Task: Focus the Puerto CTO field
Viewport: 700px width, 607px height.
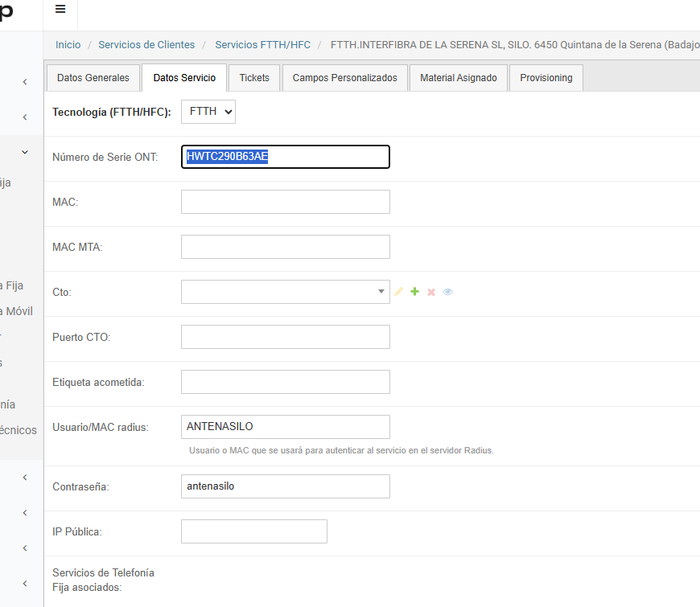Action: [x=286, y=337]
